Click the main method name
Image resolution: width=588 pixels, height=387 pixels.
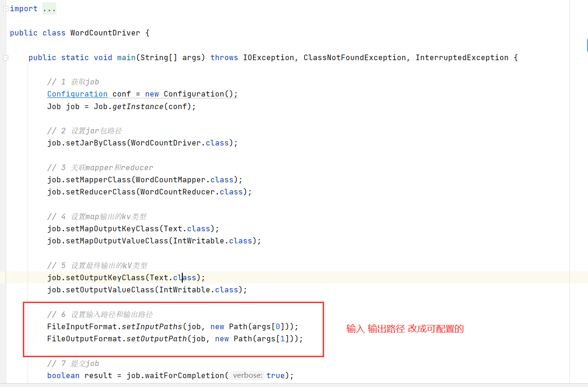point(126,58)
